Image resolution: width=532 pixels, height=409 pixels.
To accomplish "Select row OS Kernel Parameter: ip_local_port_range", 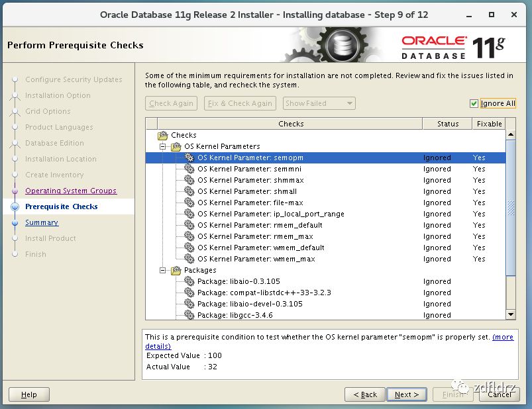I will 325,214.
